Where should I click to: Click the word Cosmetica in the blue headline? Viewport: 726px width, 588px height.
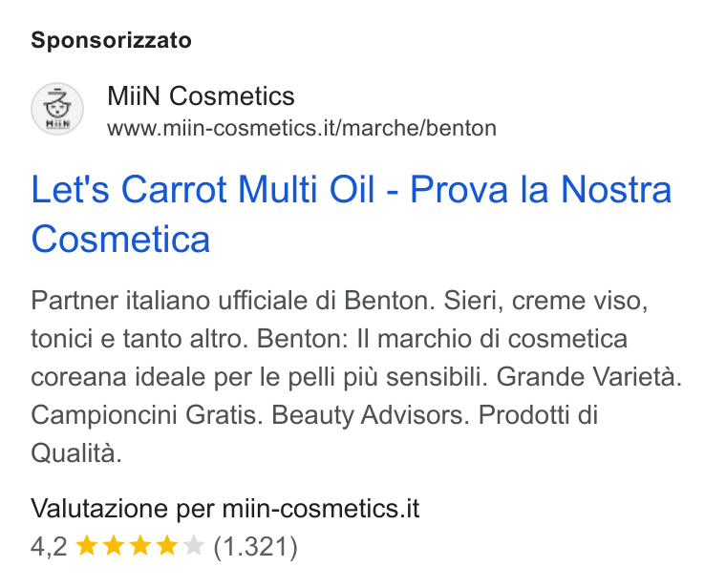click(121, 240)
